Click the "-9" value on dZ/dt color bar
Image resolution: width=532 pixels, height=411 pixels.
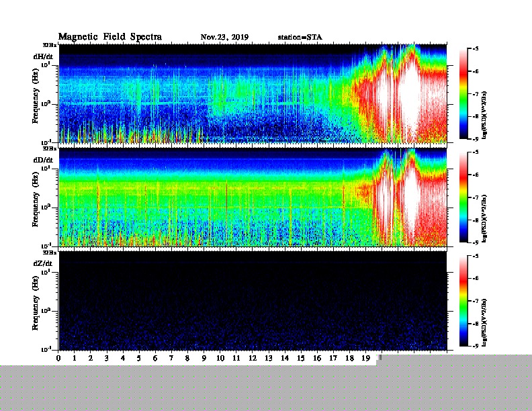[x=476, y=346]
